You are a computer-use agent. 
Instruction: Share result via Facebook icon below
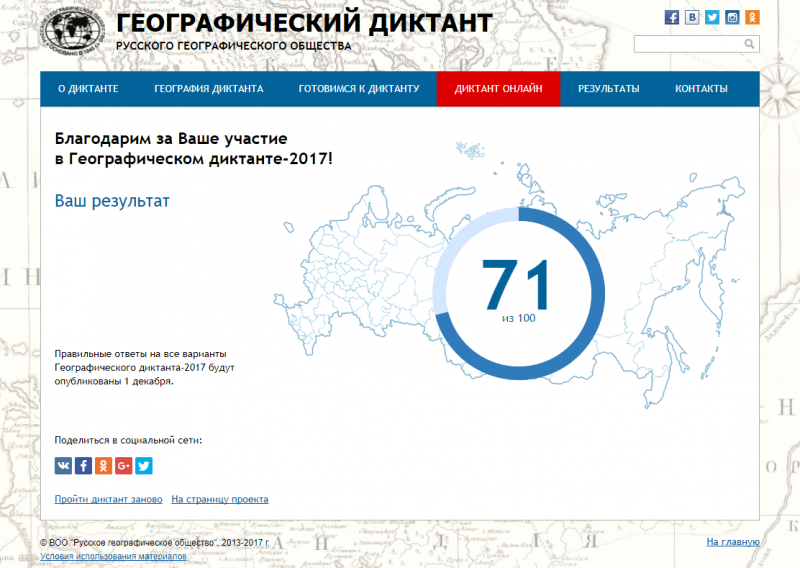(83, 465)
